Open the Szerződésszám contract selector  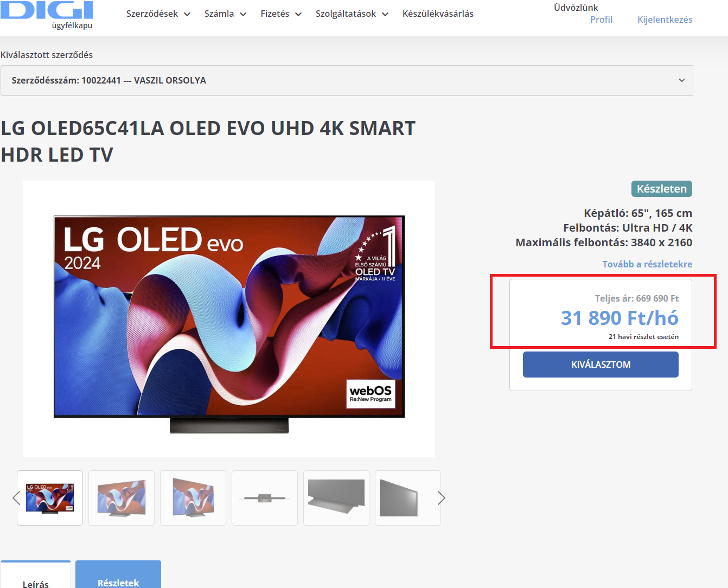pyautogui.click(x=347, y=80)
